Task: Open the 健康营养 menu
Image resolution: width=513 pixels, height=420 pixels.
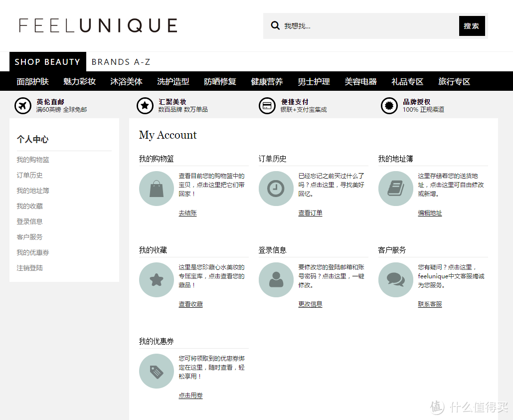Action: coord(267,81)
